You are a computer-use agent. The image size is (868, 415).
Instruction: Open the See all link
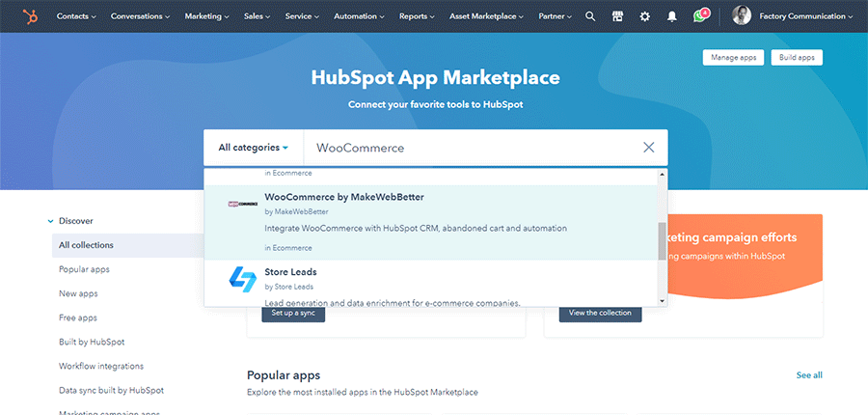(809, 375)
